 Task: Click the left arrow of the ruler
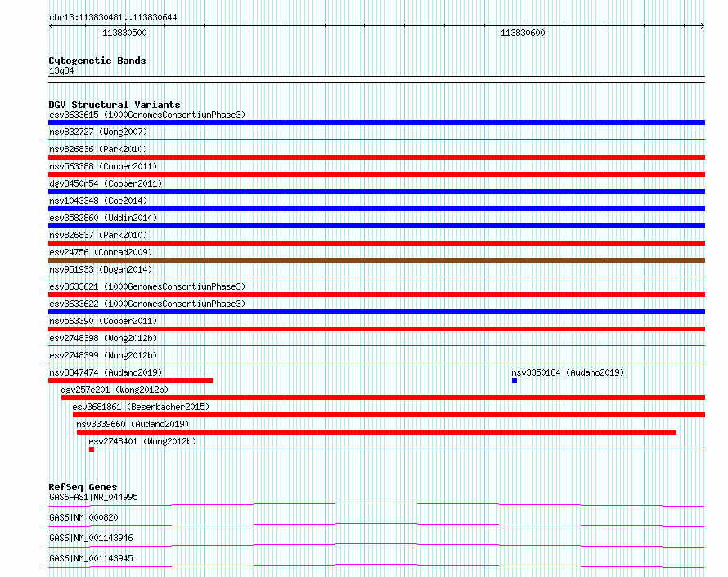pos(51,26)
